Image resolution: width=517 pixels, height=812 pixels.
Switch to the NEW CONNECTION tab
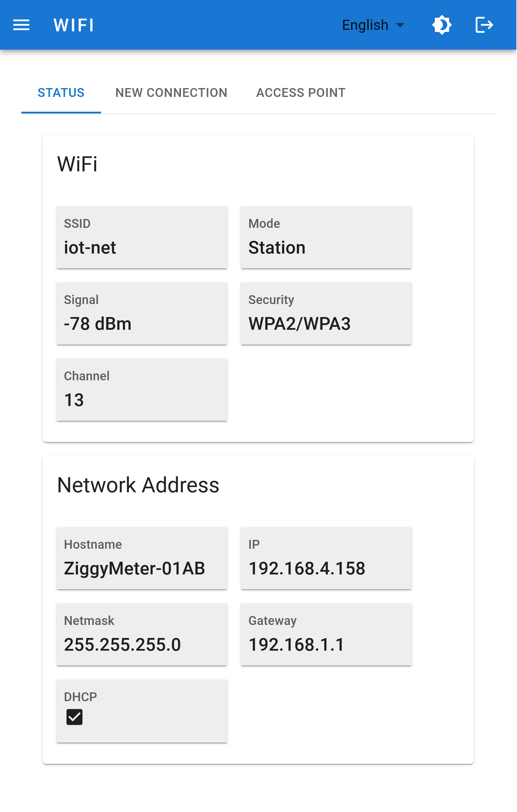point(171,92)
